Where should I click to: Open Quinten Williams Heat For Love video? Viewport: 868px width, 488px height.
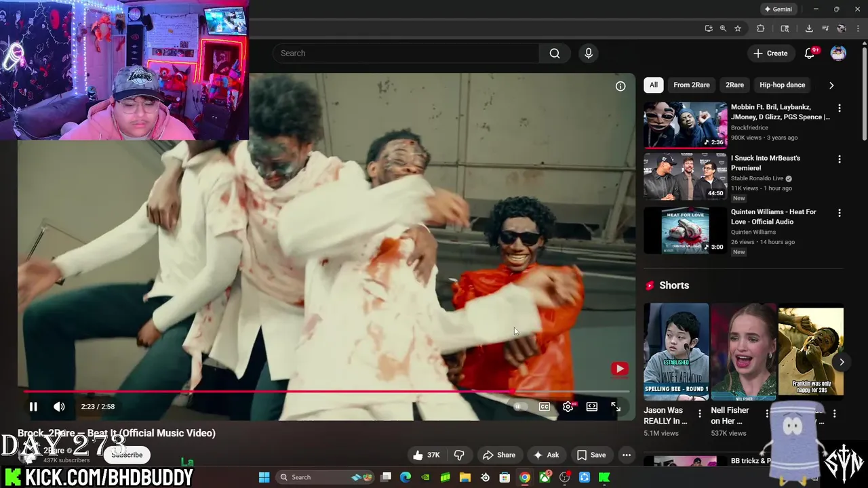point(685,230)
